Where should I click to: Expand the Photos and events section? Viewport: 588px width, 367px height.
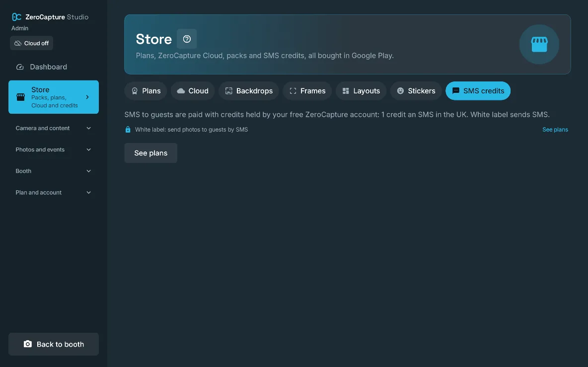(x=54, y=149)
